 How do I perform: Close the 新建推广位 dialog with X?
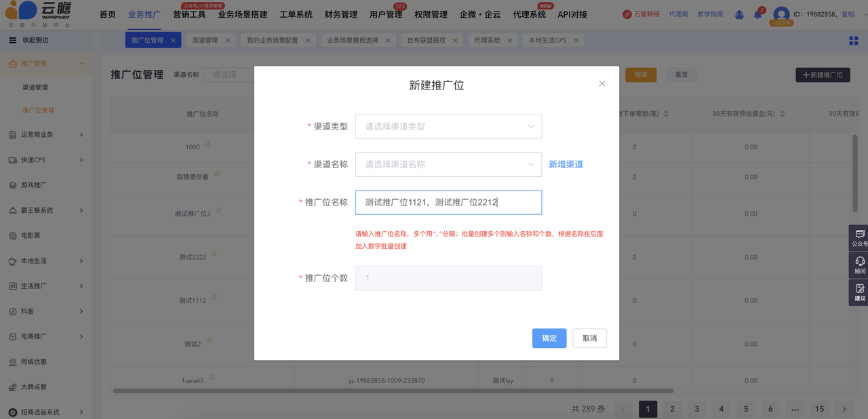(x=601, y=84)
